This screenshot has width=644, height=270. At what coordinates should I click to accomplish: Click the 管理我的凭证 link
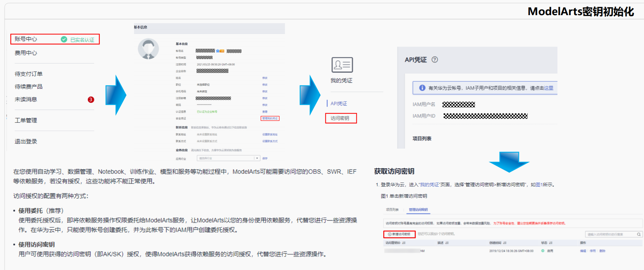(270, 118)
